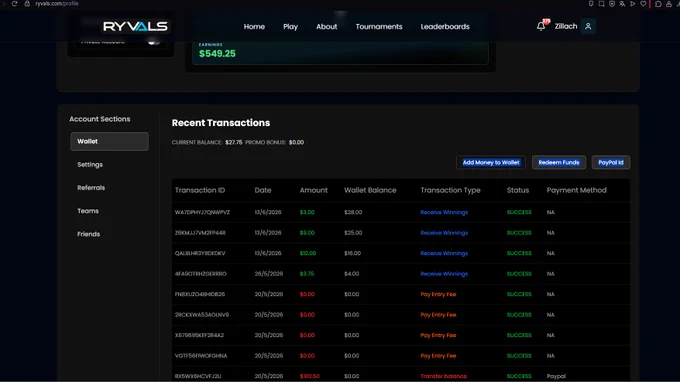Click the Amount column header
The height and width of the screenshot is (382, 680).
coord(314,190)
